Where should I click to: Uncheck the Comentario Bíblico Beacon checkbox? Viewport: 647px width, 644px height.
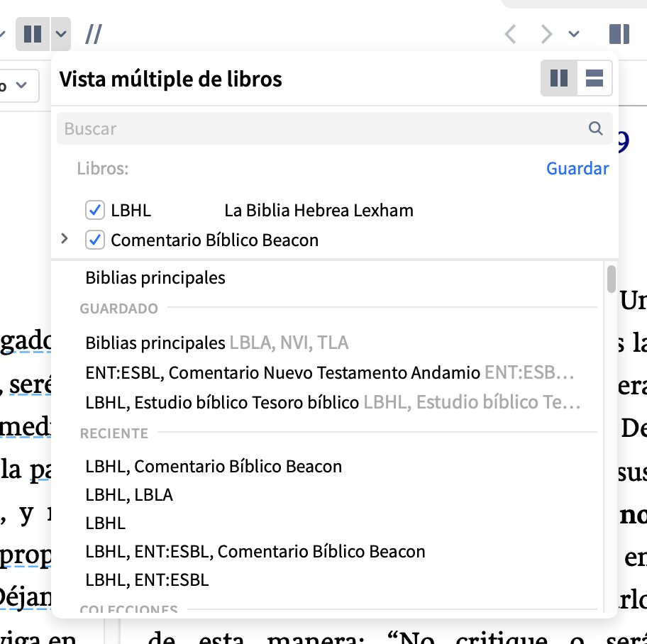click(94, 240)
